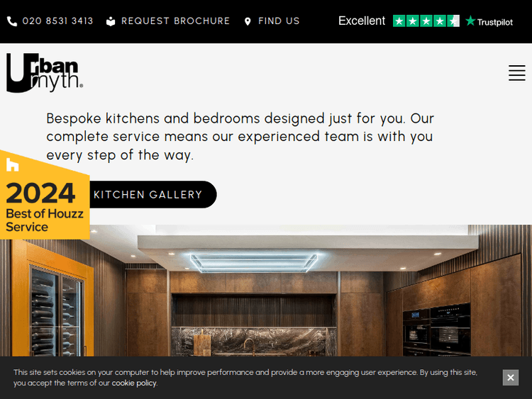This screenshot has width=532, height=399.
Task: Click the Trustpilot star rating boxes
Action: pos(426,21)
